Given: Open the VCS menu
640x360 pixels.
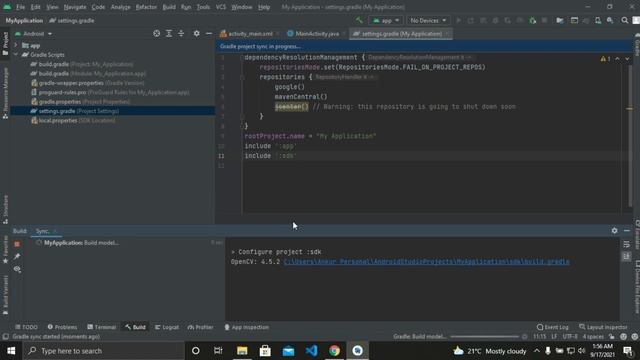Looking at the screenshot, I should [x=221, y=7].
